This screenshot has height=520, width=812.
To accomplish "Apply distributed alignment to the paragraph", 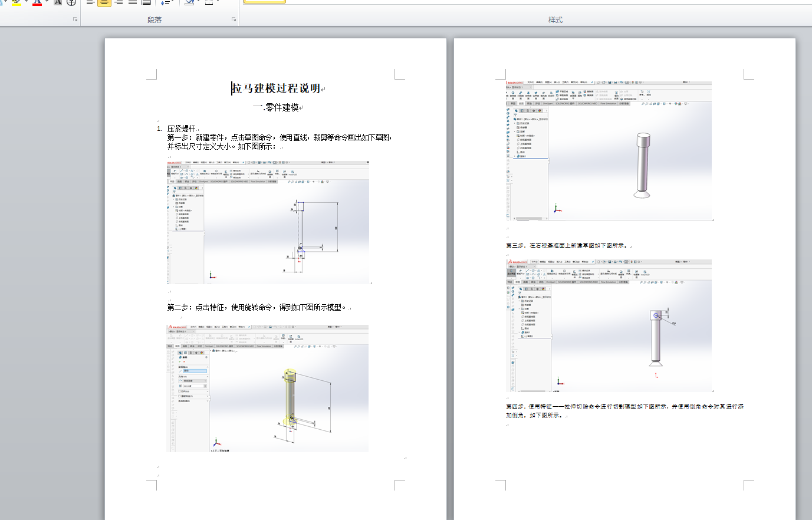I will 146,2.
